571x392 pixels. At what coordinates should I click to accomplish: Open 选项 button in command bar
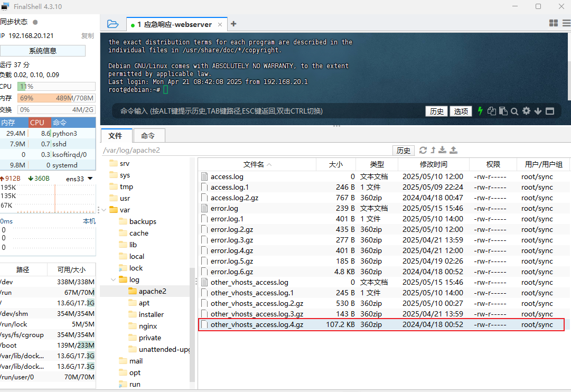pyautogui.click(x=461, y=111)
